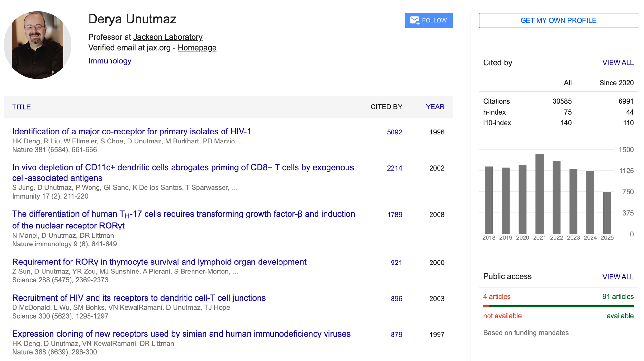Image resolution: width=644 pixels, height=361 pixels.
Task: Sort publications by Title column header
Action: pyautogui.click(x=22, y=107)
